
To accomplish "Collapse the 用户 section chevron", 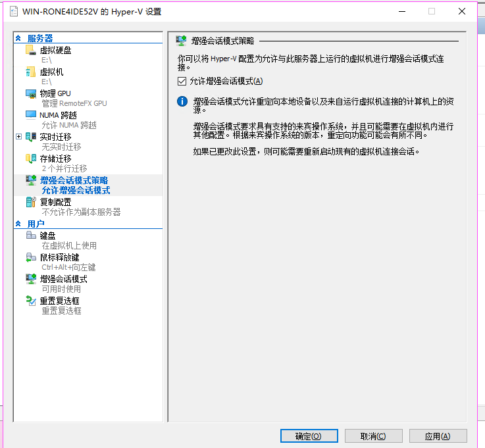I will pos(18,224).
